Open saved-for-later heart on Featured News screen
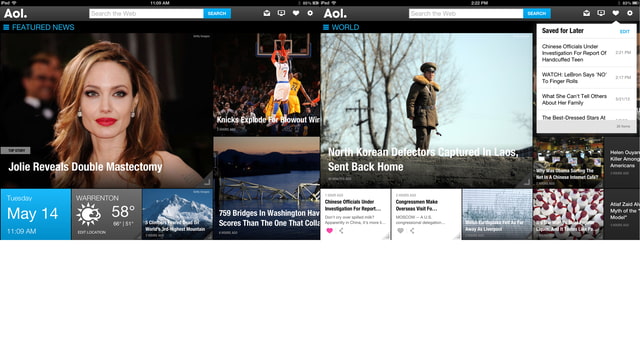Viewport: 640px width, 360px height. coord(296,13)
